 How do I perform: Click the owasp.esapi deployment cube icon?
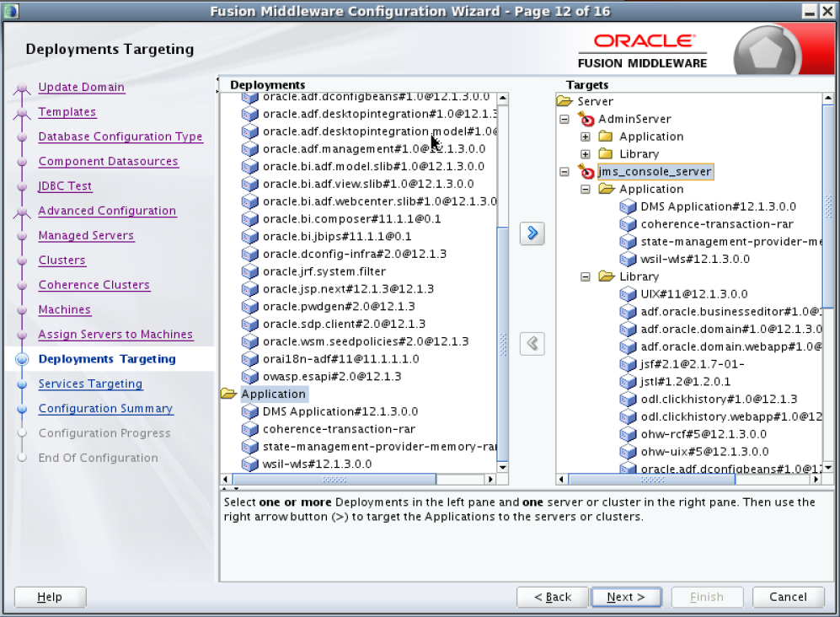click(249, 377)
